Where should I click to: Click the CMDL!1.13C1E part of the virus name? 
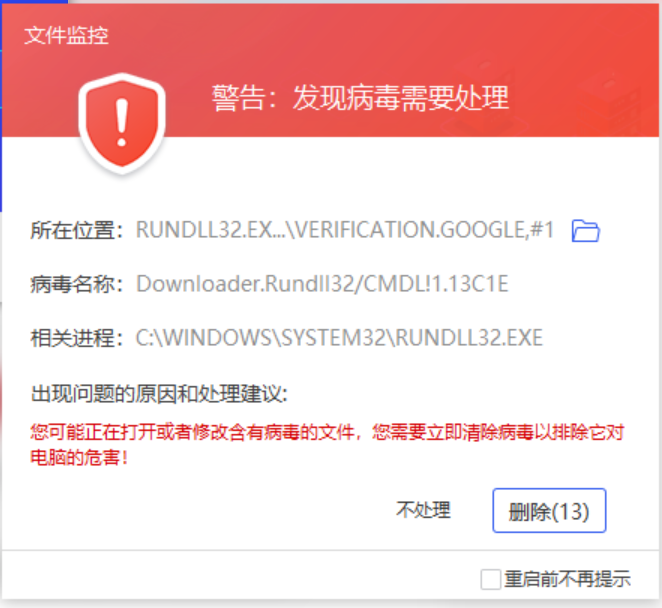(x=436, y=284)
